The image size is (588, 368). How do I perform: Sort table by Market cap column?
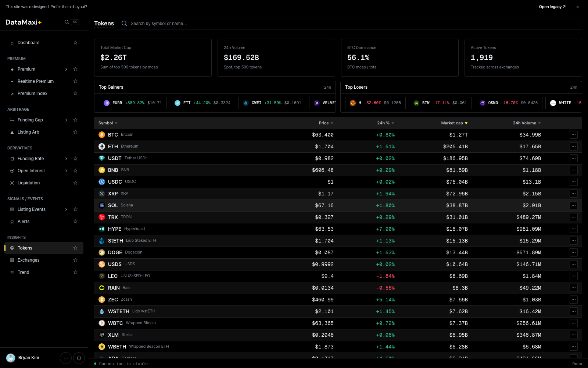pyautogui.click(x=454, y=123)
